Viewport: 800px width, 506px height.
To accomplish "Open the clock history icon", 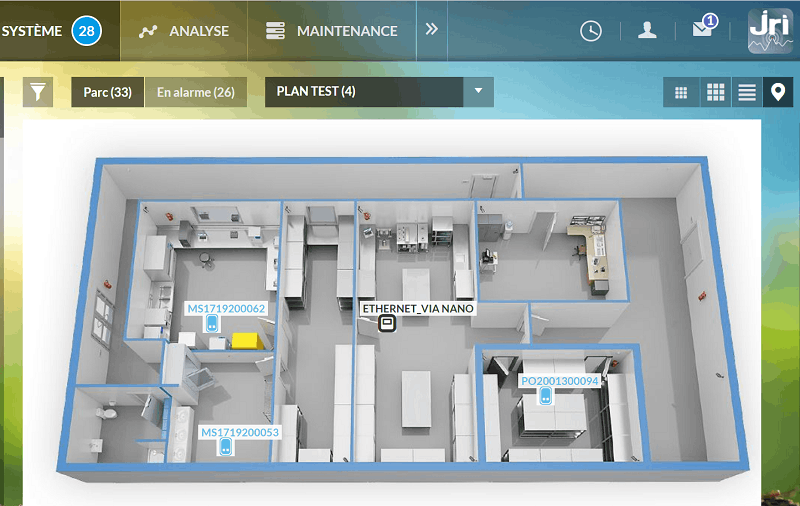I will click(x=591, y=31).
